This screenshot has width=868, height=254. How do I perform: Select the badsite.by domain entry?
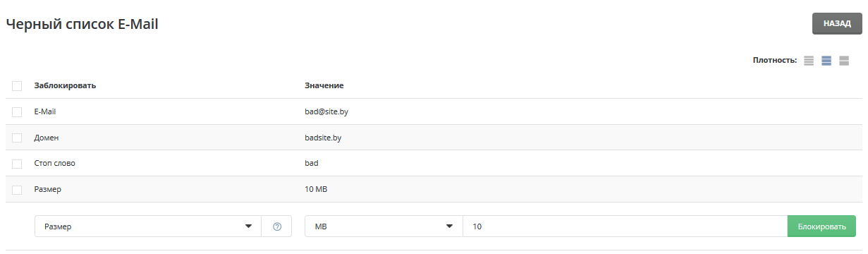pos(323,138)
